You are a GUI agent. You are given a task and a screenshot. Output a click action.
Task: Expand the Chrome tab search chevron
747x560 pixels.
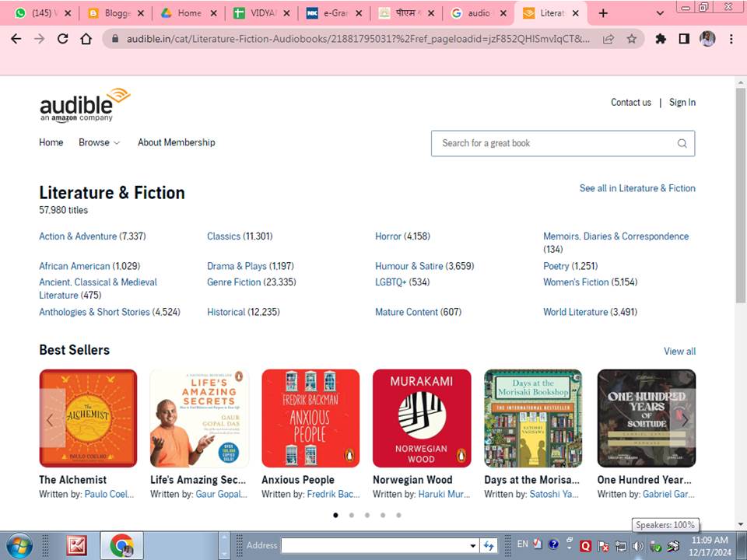(660, 13)
